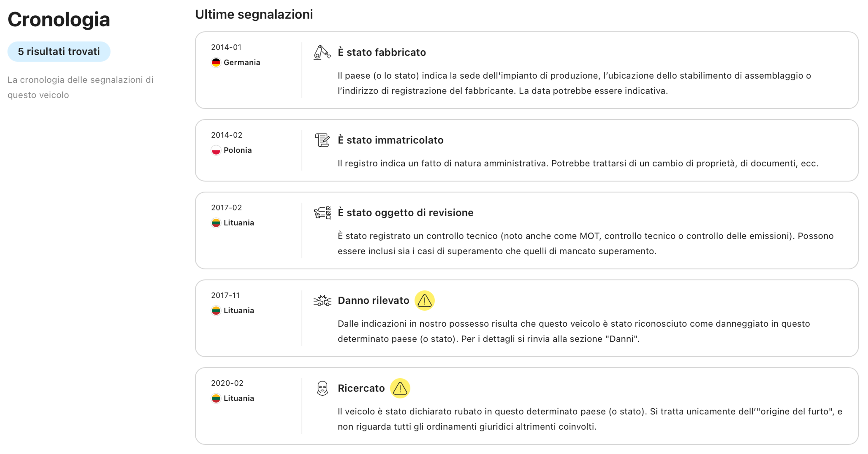Click the vehicle inspection checklist icon

322,213
